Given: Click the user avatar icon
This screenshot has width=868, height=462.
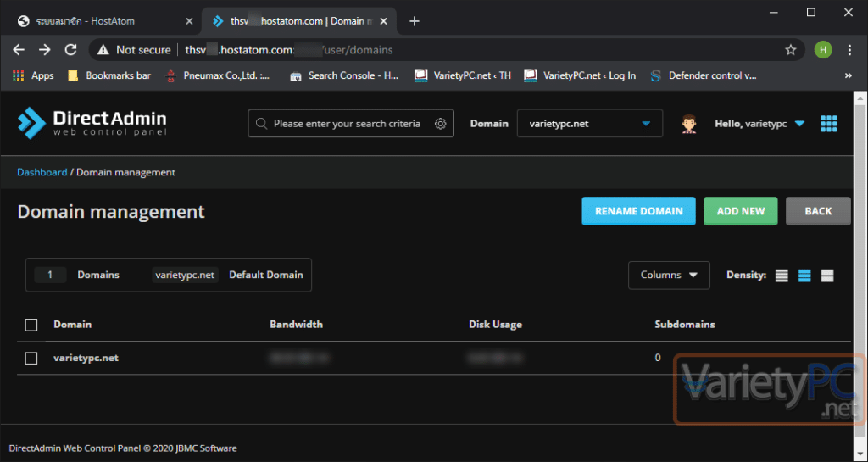Looking at the screenshot, I should coord(689,124).
